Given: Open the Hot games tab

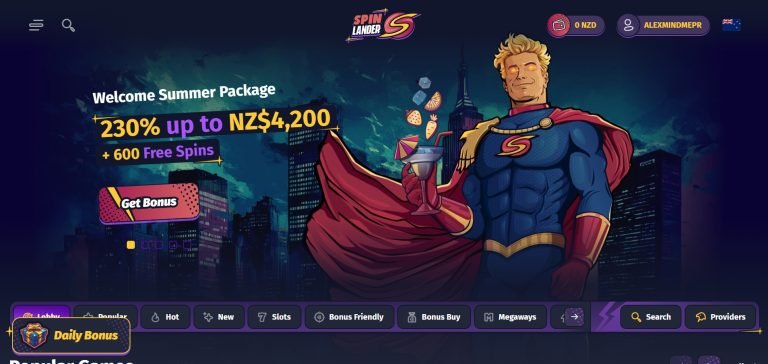Looking at the screenshot, I should point(165,317).
